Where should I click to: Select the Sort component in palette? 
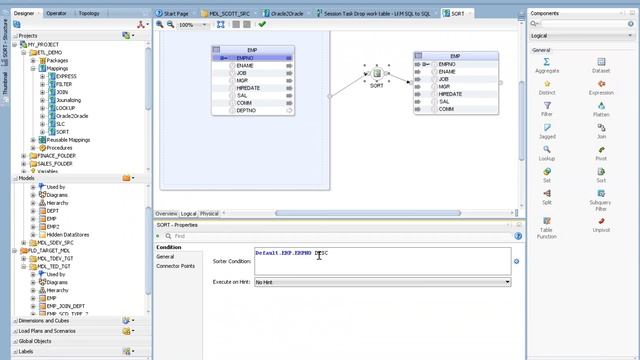[601, 175]
